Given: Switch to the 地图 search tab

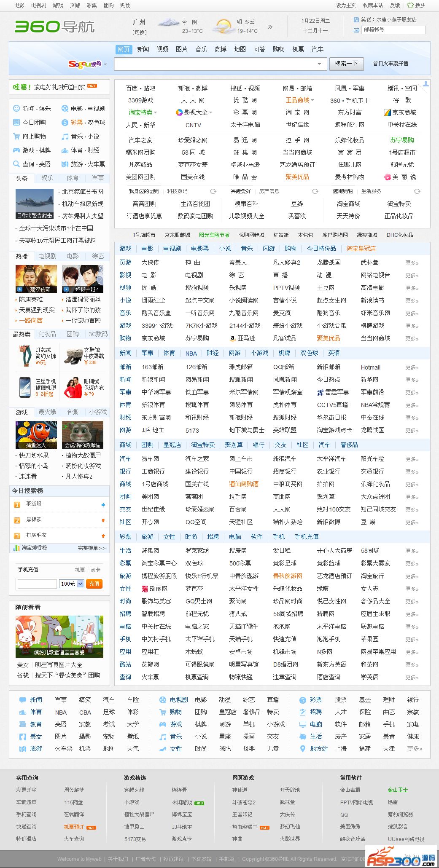Looking at the screenshot, I should 240,49.
